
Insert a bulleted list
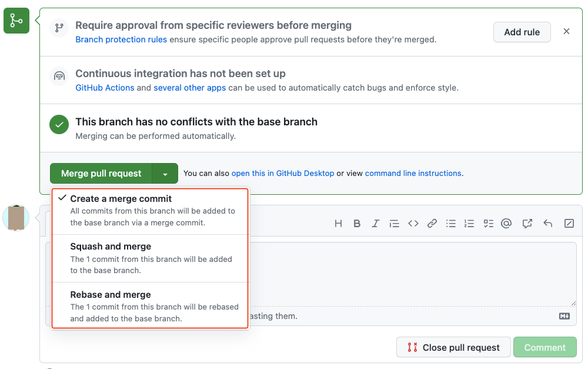tap(451, 224)
